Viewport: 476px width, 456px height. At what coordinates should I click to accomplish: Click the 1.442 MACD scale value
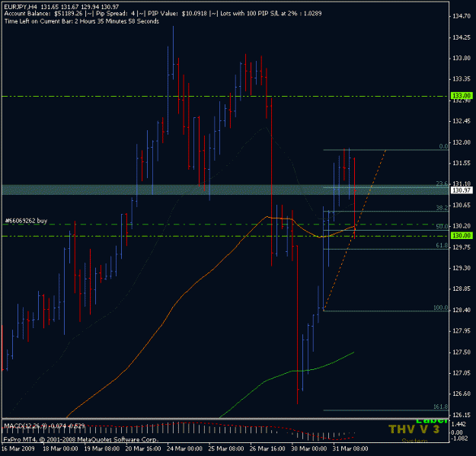(x=458, y=424)
